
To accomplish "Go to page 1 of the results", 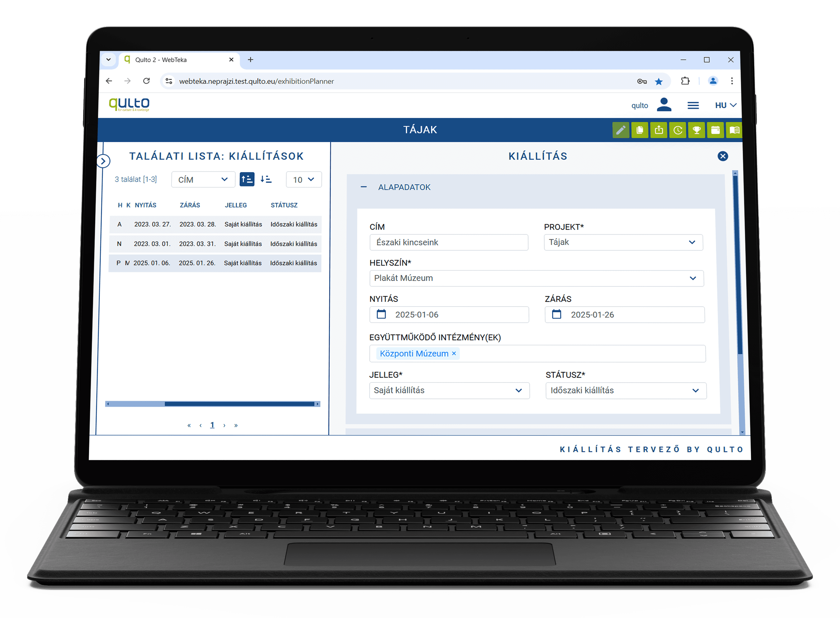I will pyautogui.click(x=212, y=425).
